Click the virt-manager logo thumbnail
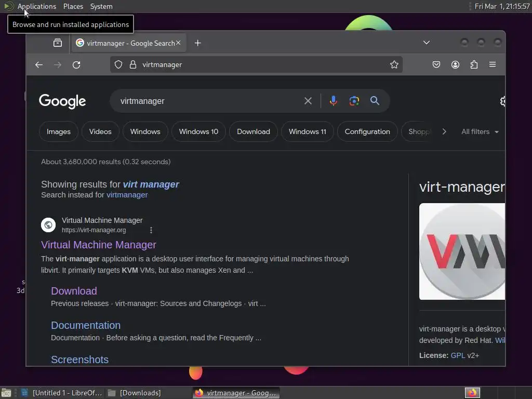Screen dimensions: 532x399 click(x=462, y=251)
